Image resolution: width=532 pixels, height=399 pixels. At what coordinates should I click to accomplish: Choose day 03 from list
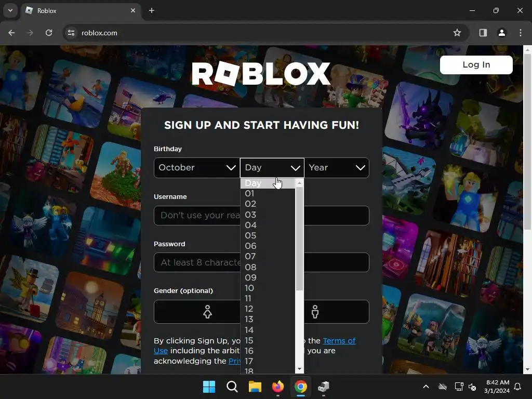[268, 215]
